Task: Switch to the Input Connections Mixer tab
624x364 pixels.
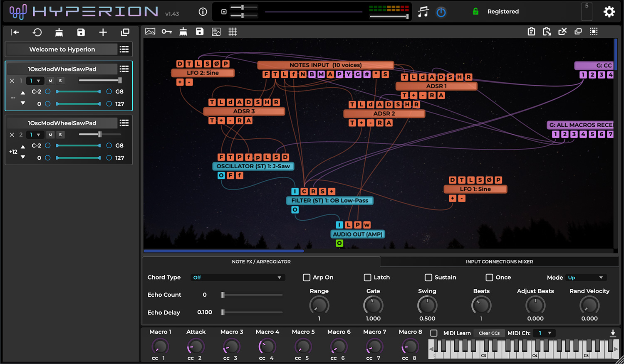Action: (499, 261)
